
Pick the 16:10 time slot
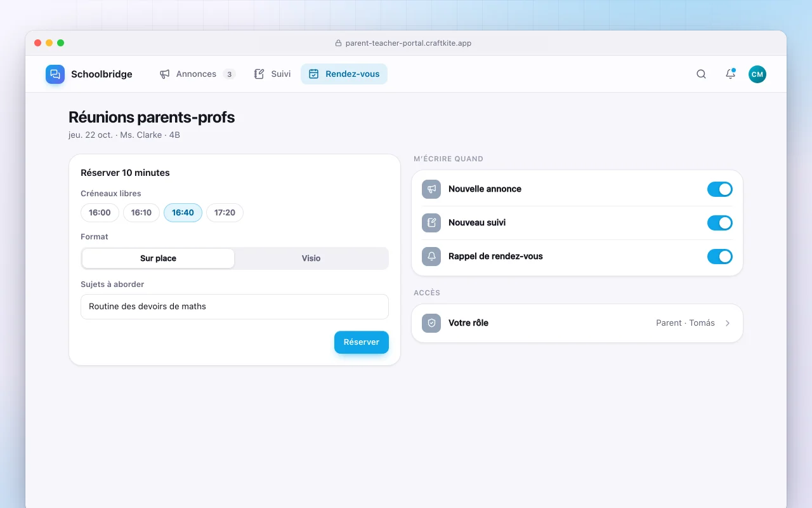click(x=141, y=213)
